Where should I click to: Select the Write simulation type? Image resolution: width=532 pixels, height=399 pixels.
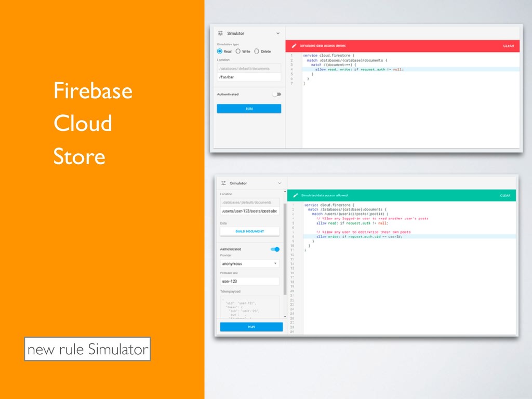(238, 51)
